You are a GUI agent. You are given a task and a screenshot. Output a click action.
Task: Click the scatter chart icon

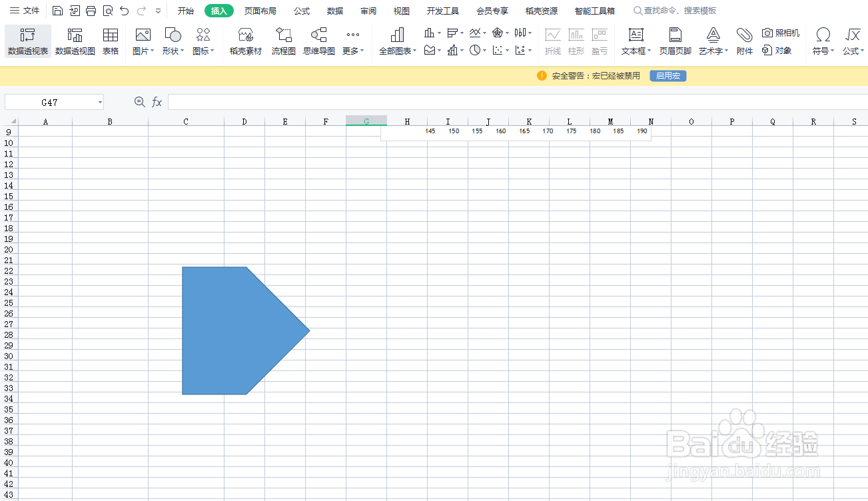tap(498, 50)
